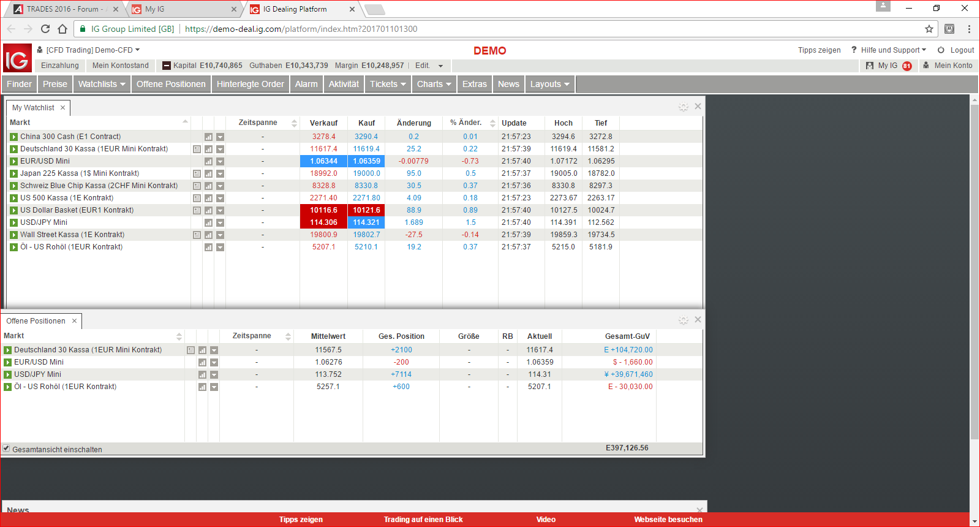Expand the Layouts dropdown menu
This screenshot has height=527, width=980.
(x=549, y=84)
